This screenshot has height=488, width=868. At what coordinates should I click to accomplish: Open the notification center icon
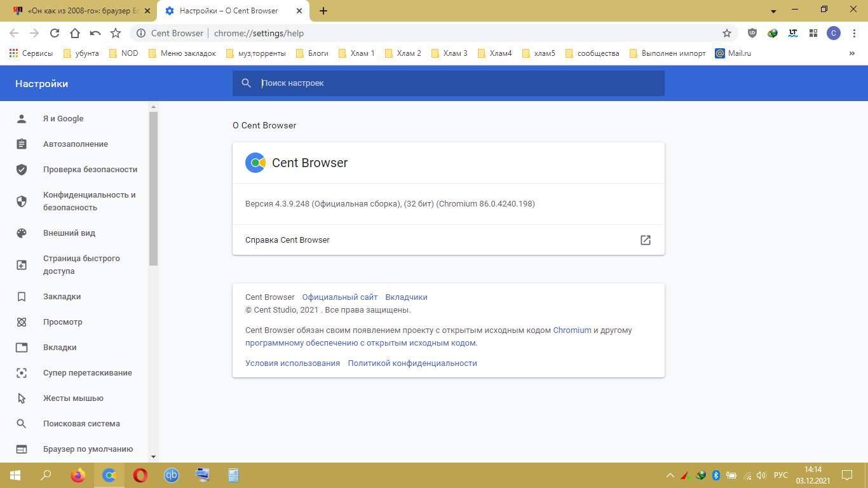click(847, 475)
